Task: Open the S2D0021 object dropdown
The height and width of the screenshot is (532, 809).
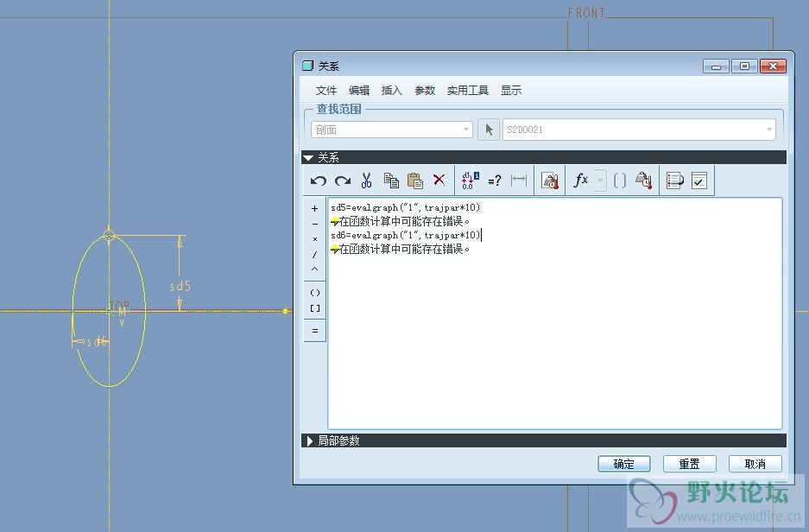Action: click(x=639, y=130)
